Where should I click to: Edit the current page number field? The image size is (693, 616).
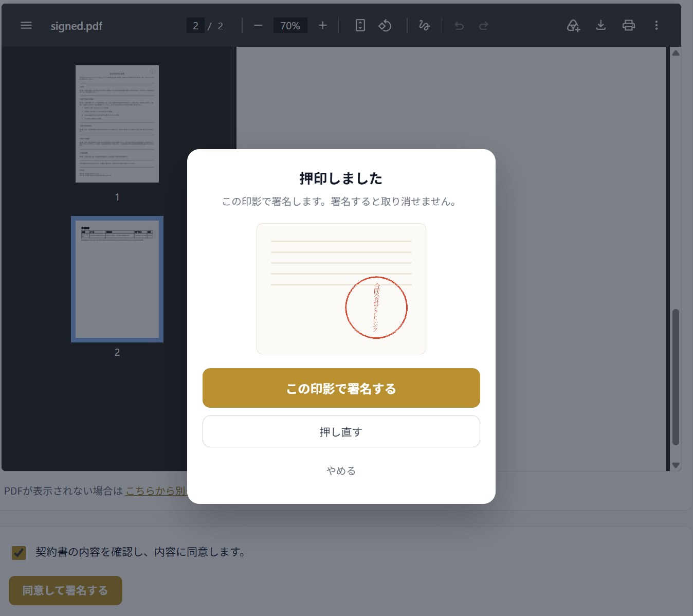[195, 26]
